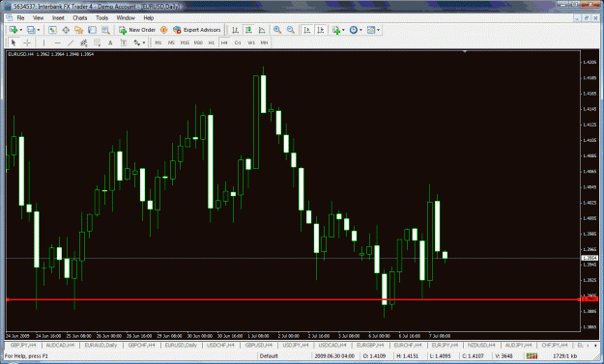Select the Text tool
This screenshot has width=604, height=364.
pyautogui.click(x=110, y=42)
